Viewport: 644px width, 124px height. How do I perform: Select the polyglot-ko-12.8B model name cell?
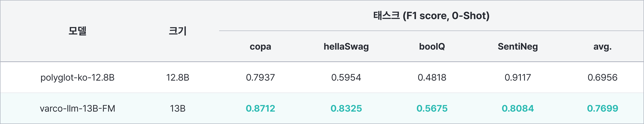tap(78, 77)
